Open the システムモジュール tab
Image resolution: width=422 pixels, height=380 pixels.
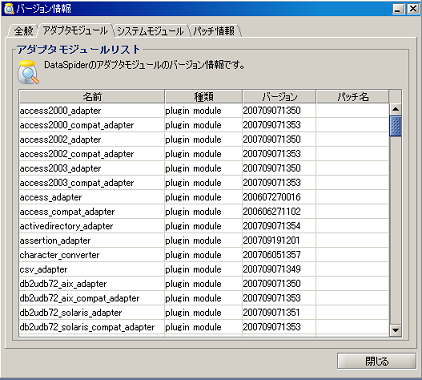(151, 31)
